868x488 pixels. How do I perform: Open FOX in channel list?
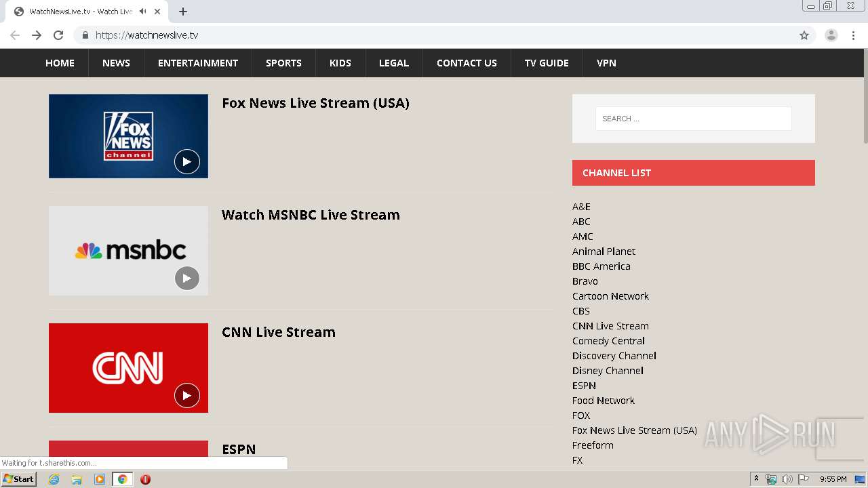(x=581, y=415)
